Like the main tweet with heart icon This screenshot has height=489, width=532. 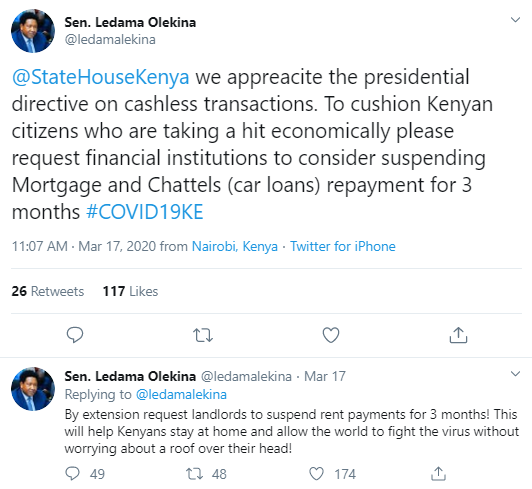(331, 335)
